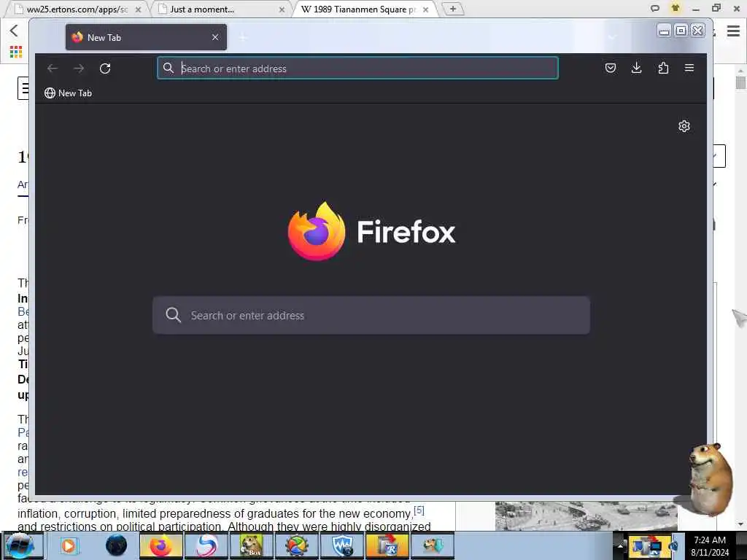Open the last taskbar icon with teal arrow
The height and width of the screenshot is (560, 747).
433,545
